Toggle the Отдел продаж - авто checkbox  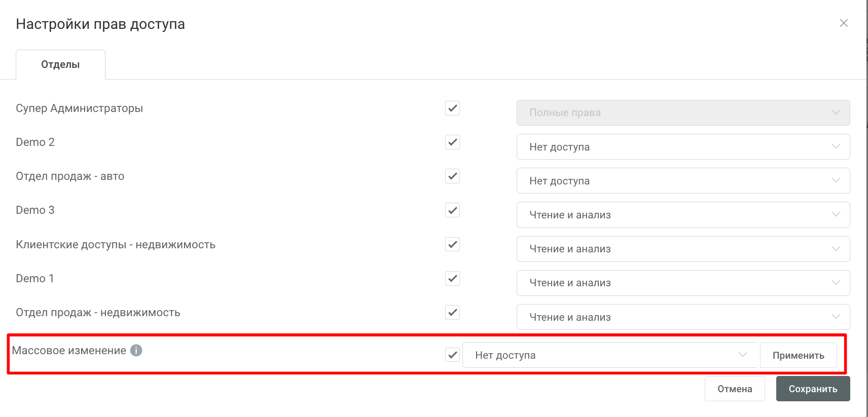click(x=452, y=176)
